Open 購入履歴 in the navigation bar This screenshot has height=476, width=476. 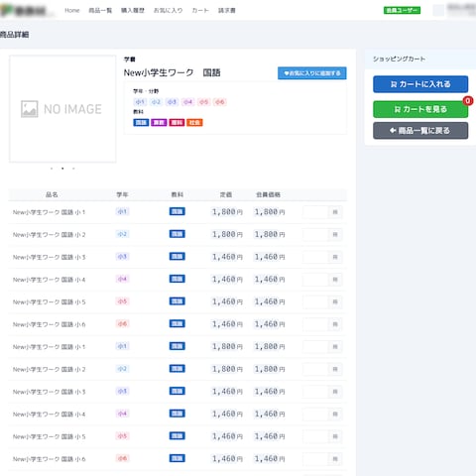tap(133, 10)
